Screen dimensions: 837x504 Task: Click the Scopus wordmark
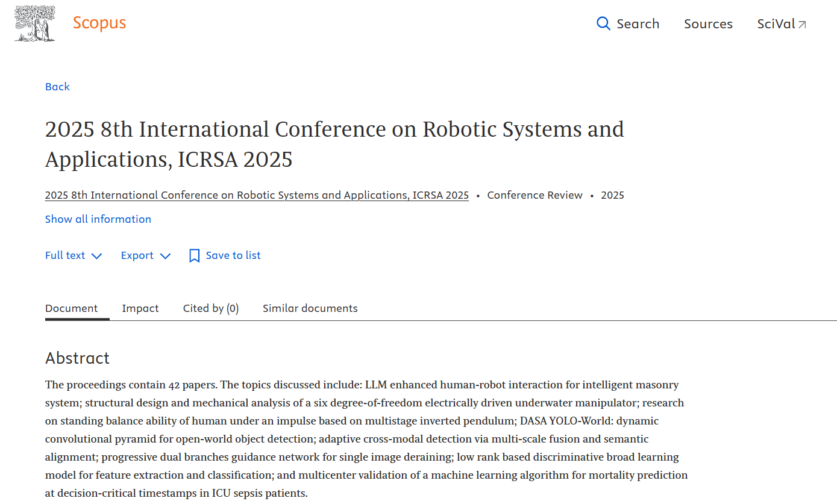pyautogui.click(x=99, y=23)
